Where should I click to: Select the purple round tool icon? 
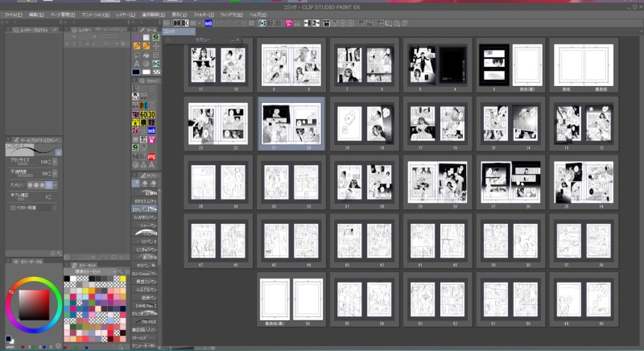tap(137, 37)
